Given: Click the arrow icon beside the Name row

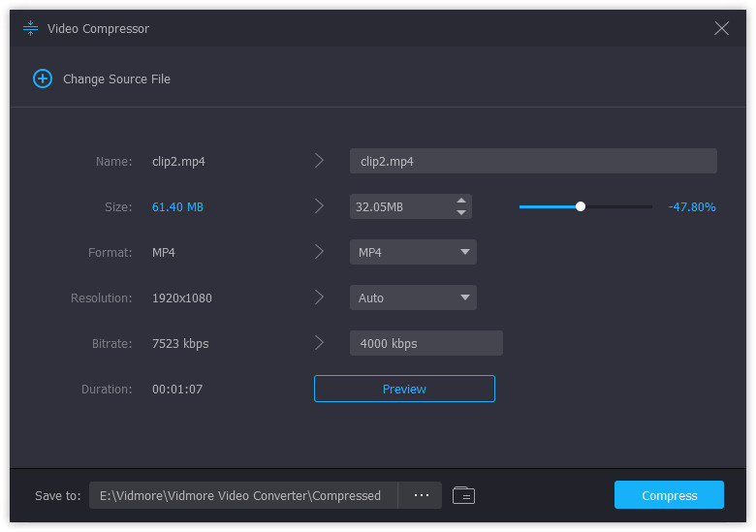Looking at the screenshot, I should click(319, 161).
